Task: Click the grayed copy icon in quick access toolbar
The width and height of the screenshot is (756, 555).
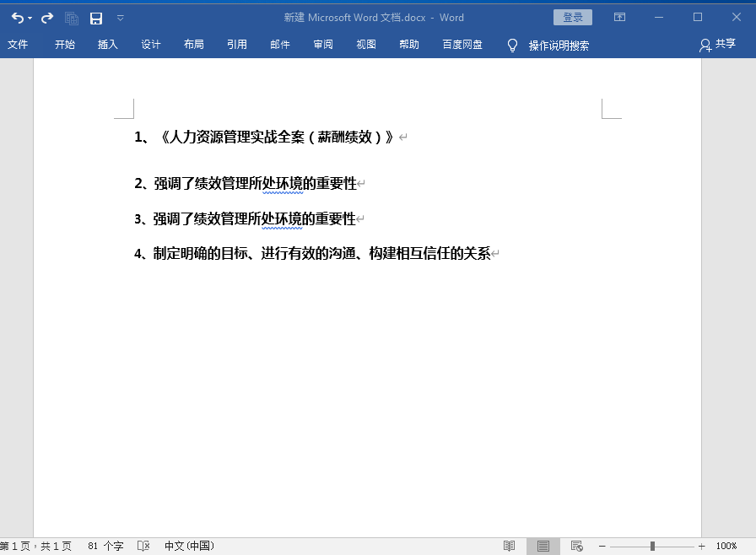Action: [x=72, y=19]
